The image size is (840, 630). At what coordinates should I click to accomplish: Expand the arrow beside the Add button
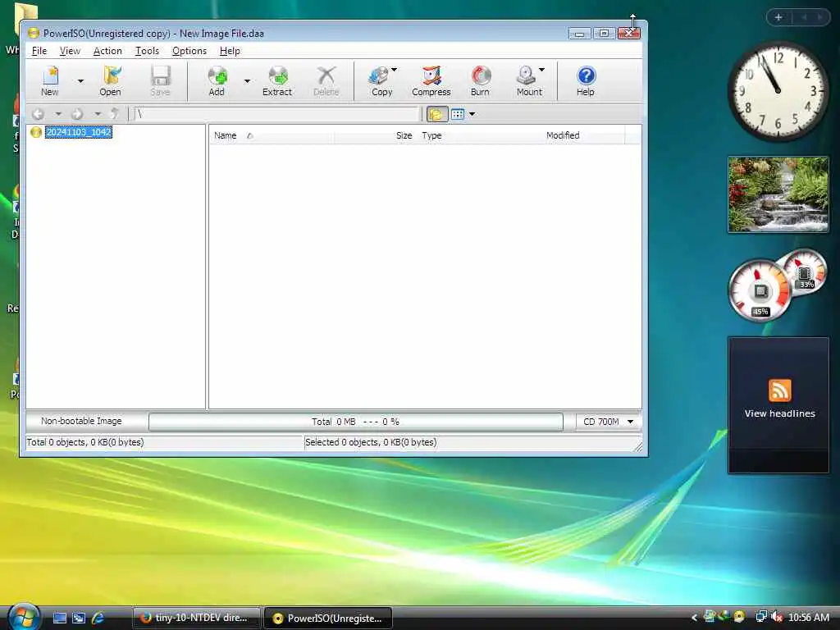click(x=247, y=81)
